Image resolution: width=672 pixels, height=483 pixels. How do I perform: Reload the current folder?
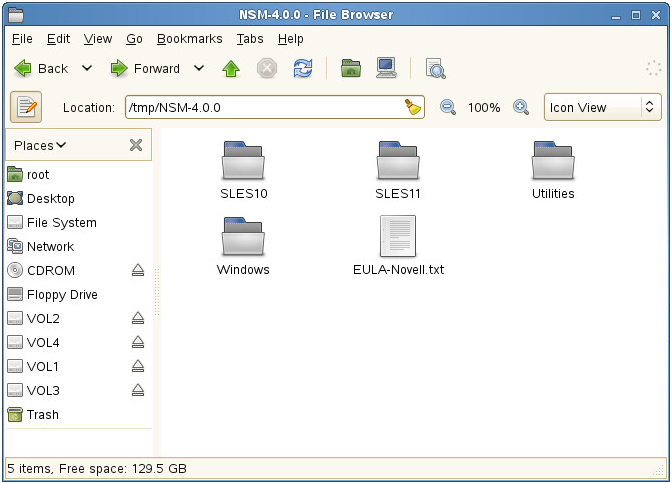pos(303,69)
